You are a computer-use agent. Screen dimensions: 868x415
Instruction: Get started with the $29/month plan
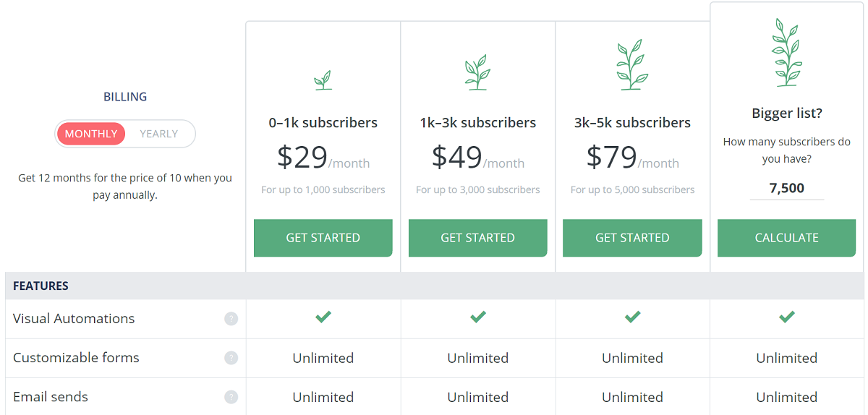point(323,238)
